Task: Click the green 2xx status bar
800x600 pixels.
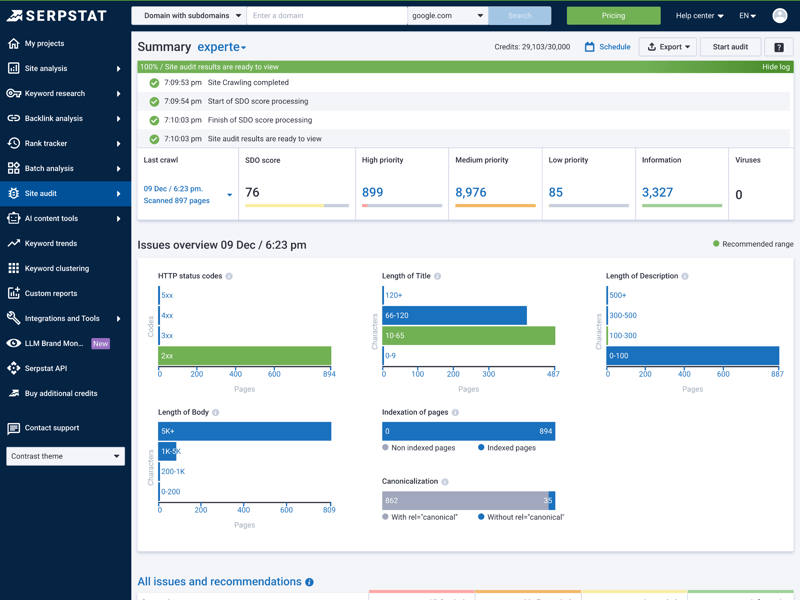Action: coord(245,356)
